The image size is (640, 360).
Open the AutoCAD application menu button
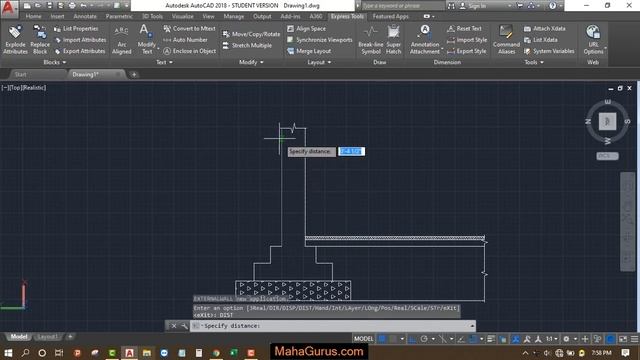point(8,7)
